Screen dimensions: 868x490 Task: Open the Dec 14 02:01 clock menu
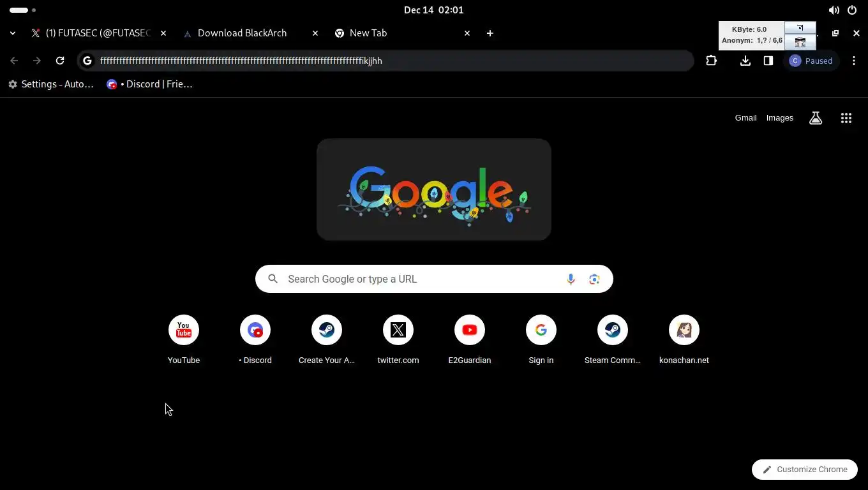[434, 10]
